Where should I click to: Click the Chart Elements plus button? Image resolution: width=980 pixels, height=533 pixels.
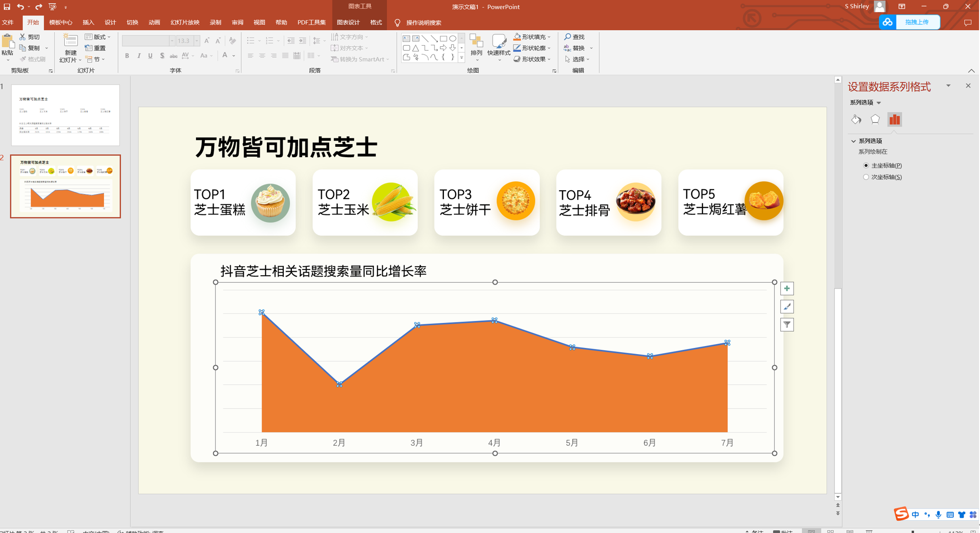[787, 288]
